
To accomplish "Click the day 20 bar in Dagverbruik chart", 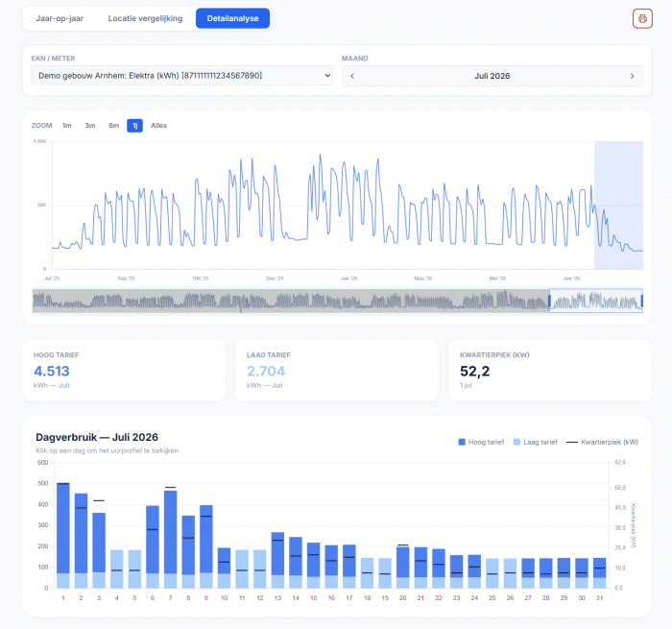I will click(x=403, y=567).
